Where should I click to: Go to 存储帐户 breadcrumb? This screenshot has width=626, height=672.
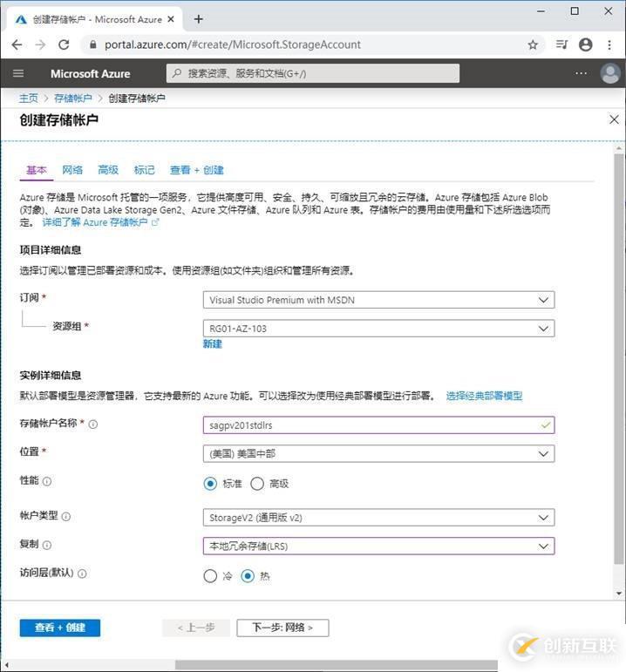click(73, 98)
